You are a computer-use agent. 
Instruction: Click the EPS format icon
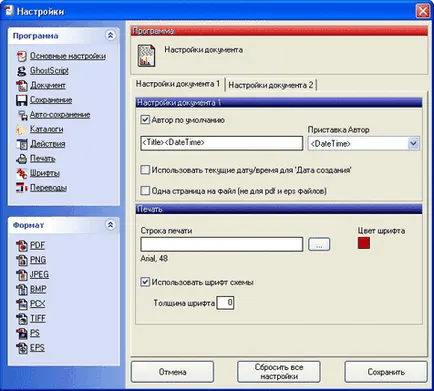point(22,348)
